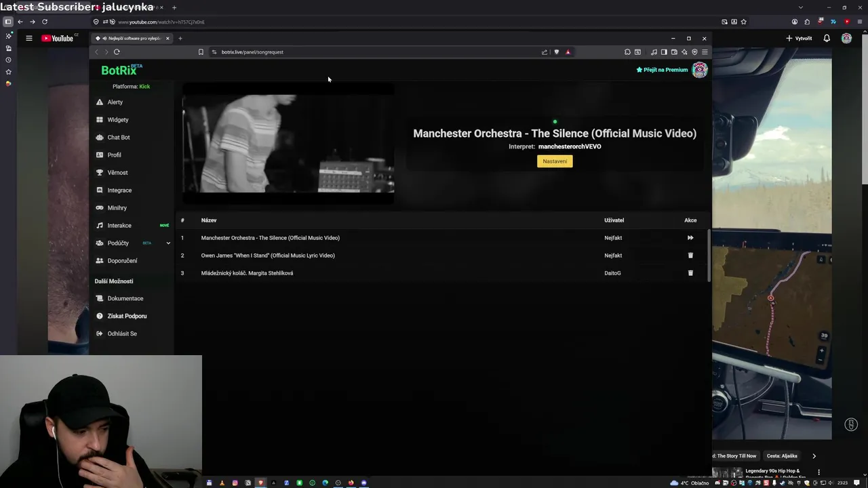This screenshot has width=868, height=488.
Task: Open Doporučení in sidebar
Action: pyautogui.click(x=122, y=261)
